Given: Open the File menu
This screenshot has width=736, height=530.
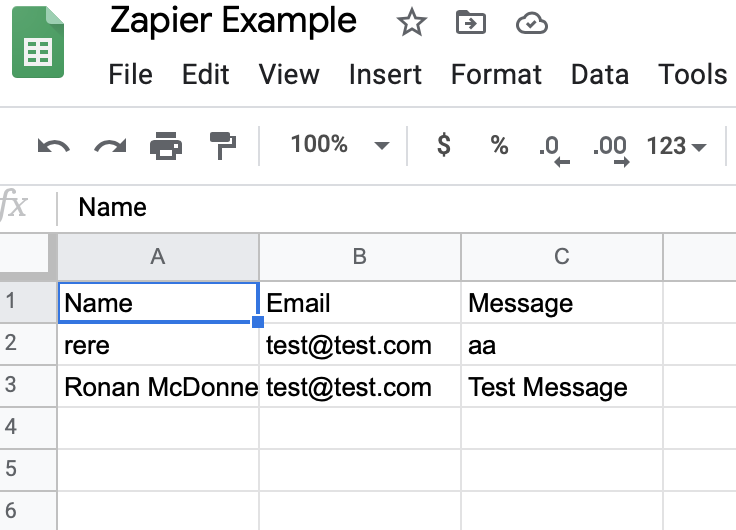Looking at the screenshot, I should click(x=130, y=74).
